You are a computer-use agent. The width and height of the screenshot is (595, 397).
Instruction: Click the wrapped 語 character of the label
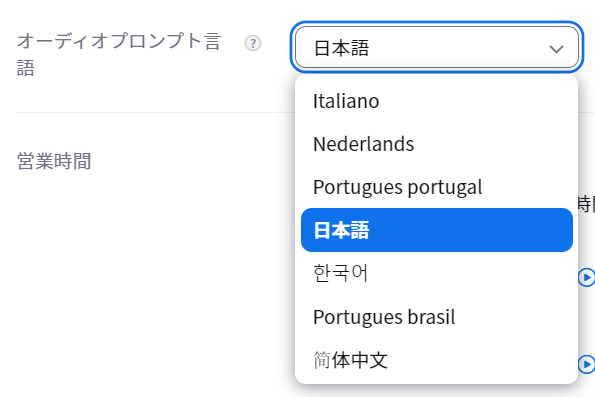26,68
